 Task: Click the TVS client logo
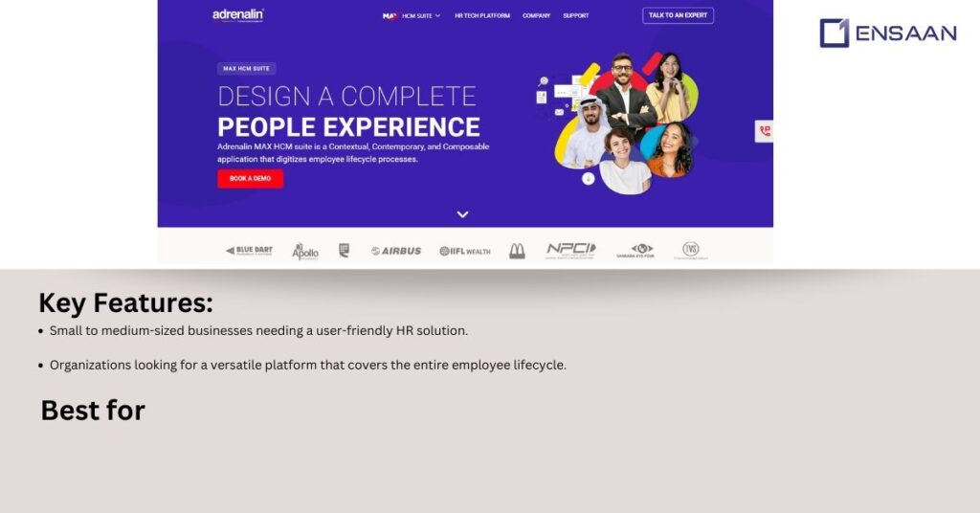coord(691,251)
